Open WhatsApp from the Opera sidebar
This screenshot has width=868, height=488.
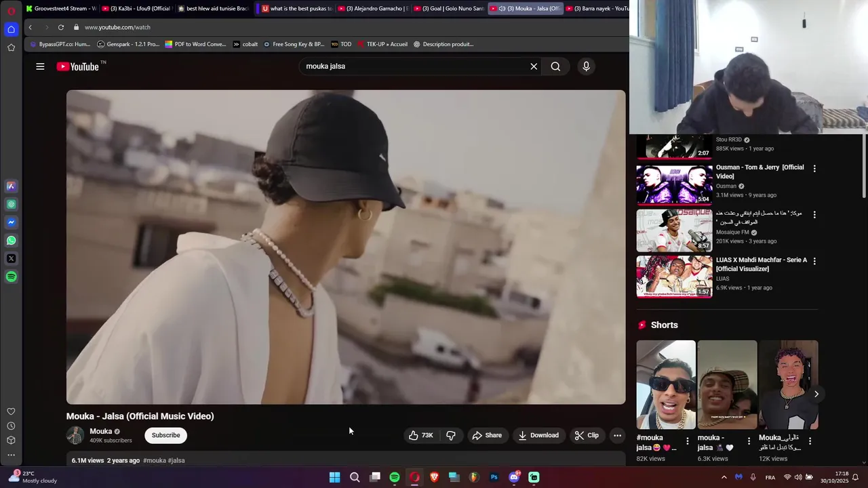(11, 241)
